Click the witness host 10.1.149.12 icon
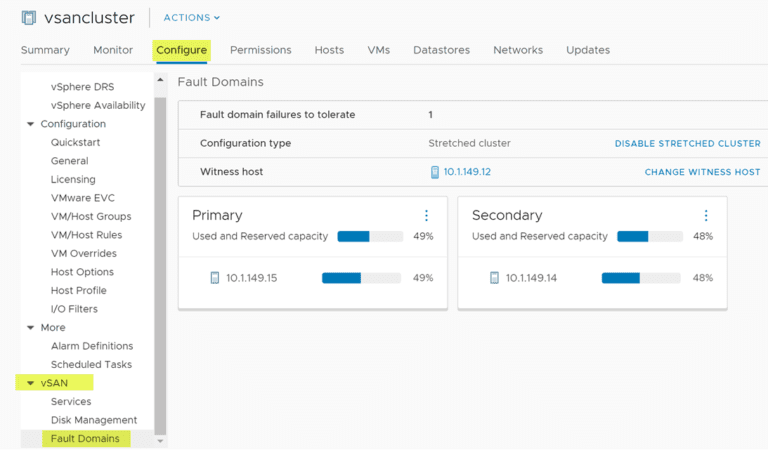Image resolution: width=768 pixels, height=450 pixels. (434, 172)
